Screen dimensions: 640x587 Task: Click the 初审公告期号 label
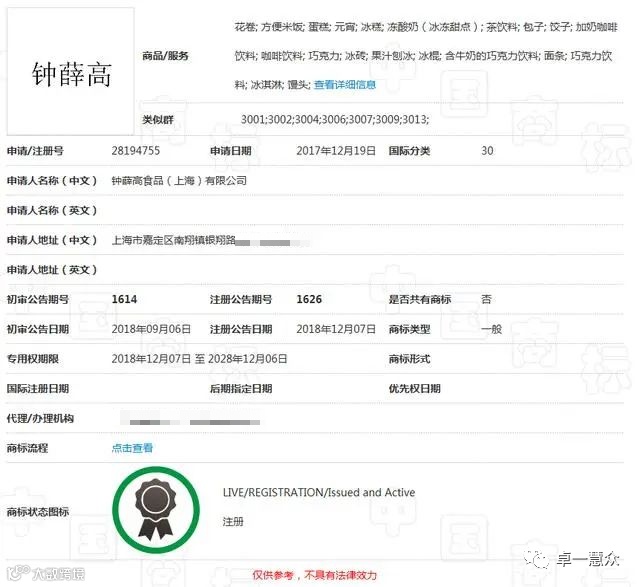pos(38,299)
